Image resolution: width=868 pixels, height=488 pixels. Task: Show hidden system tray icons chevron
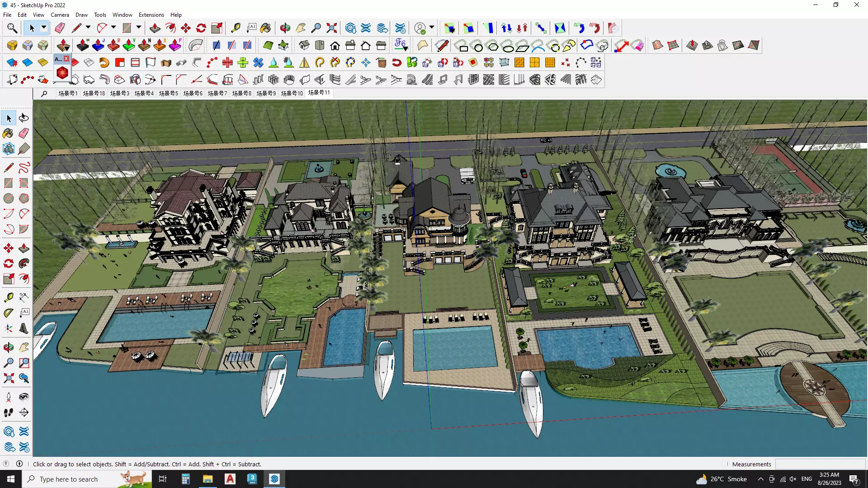point(760,479)
